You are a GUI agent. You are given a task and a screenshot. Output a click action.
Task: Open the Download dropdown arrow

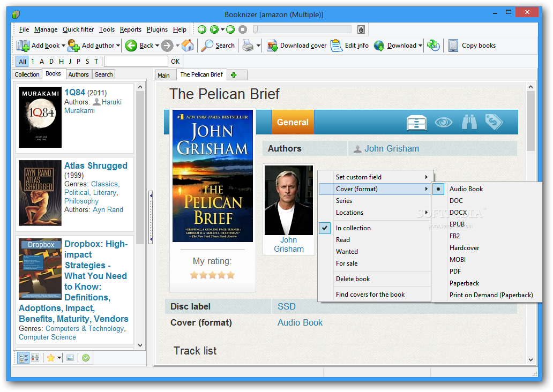[x=420, y=46]
